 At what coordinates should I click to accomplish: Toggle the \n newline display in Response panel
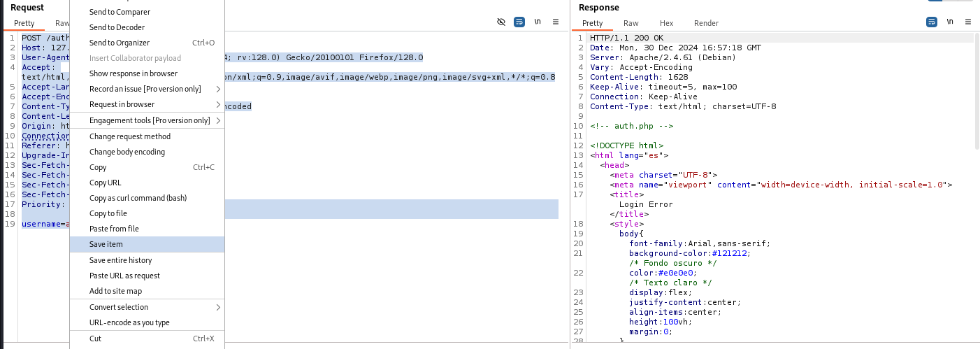click(x=950, y=22)
